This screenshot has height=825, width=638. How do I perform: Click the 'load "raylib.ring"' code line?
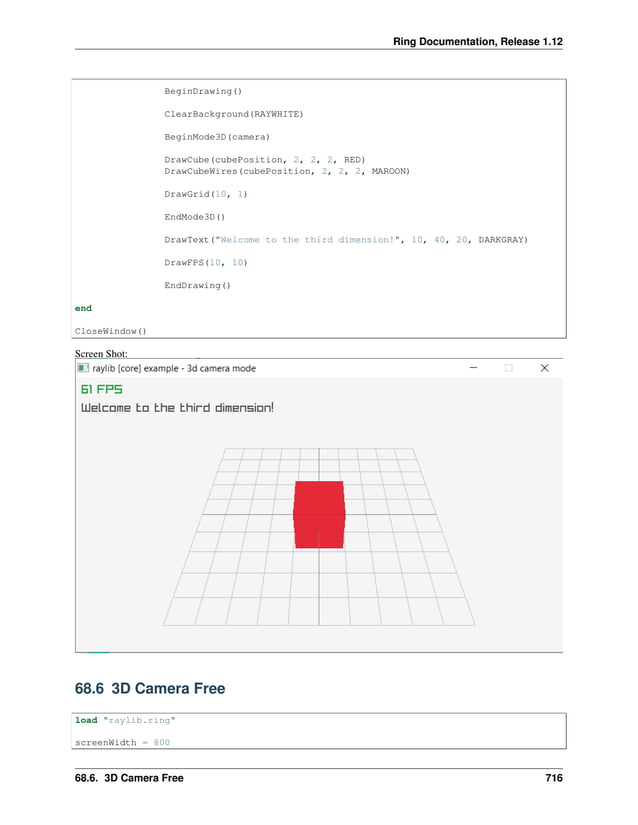(x=125, y=720)
